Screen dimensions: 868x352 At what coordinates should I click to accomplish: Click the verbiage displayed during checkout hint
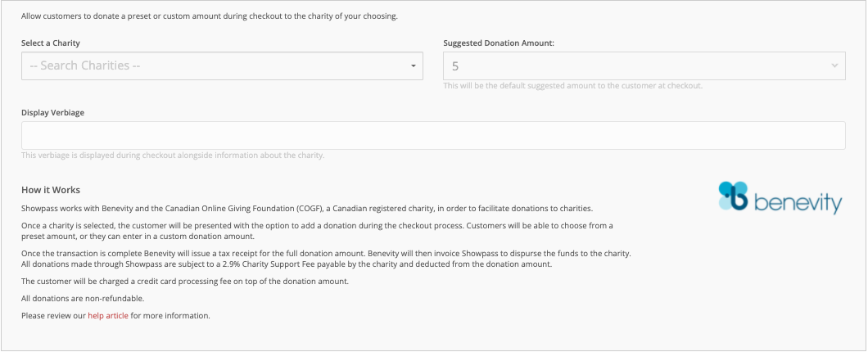coord(173,156)
